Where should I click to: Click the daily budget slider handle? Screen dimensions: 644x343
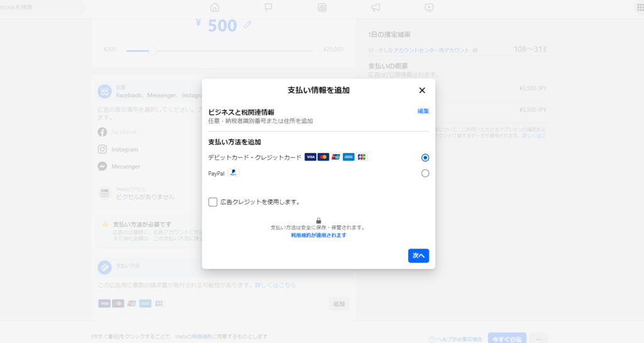152,50
